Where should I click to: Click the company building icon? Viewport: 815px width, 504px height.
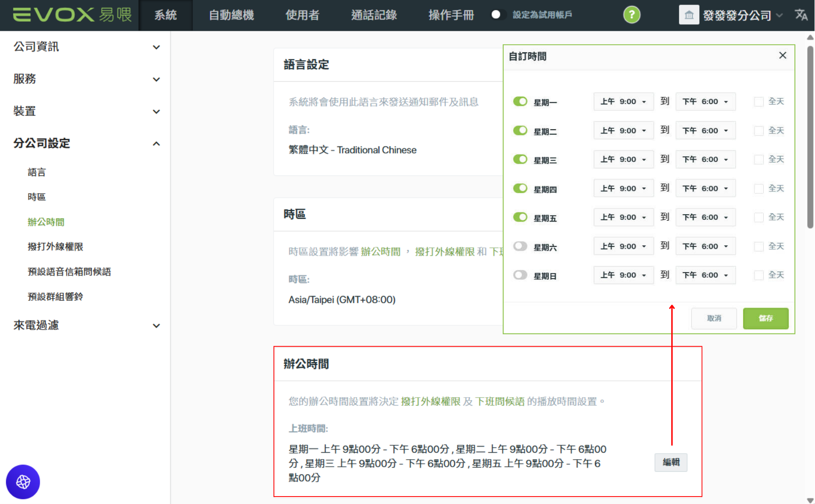pos(689,15)
